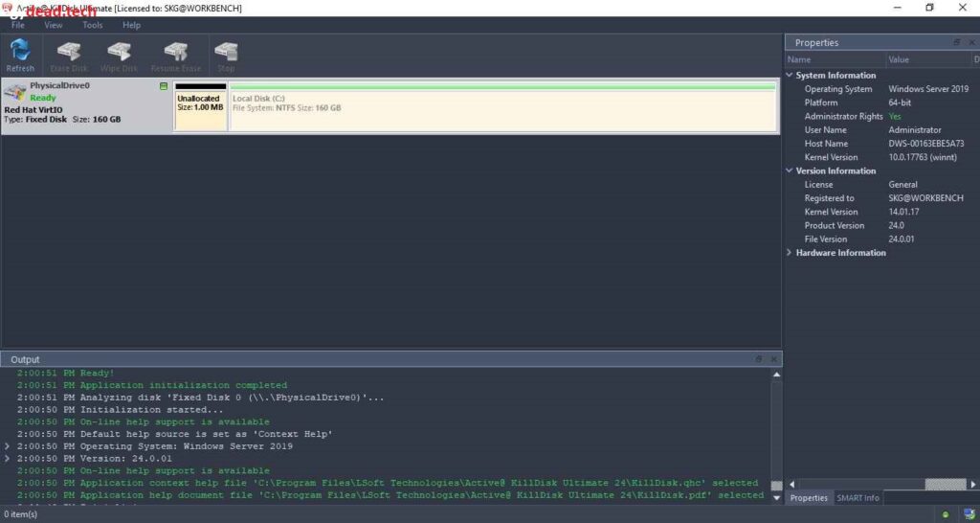Click the Properties horizontal scrollbar thumb

pyautogui.click(x=945, y=485)
